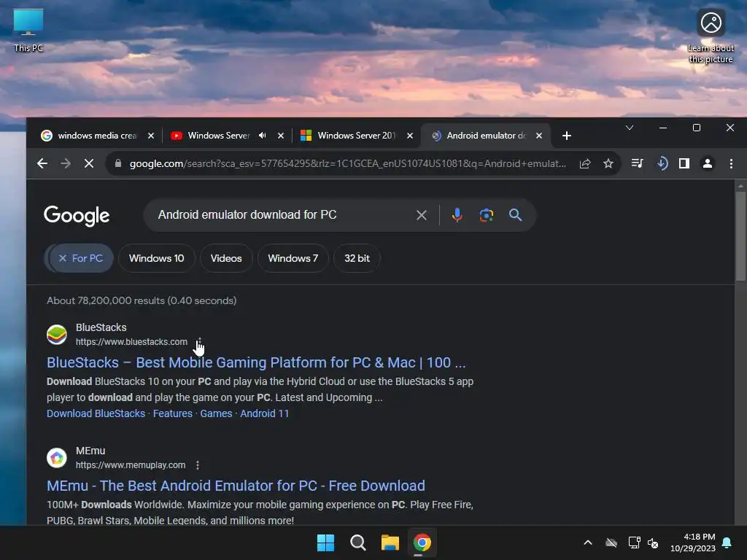Clear the Google search box

421,215
